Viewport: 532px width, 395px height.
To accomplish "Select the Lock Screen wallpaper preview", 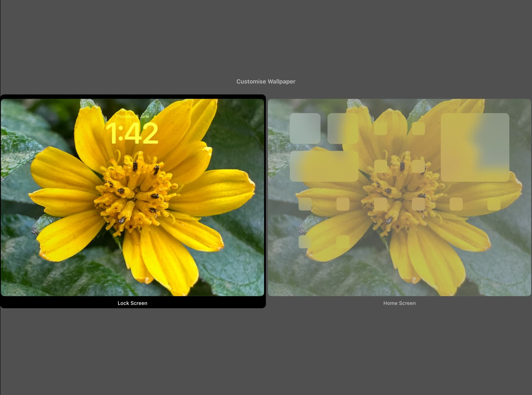I will [x=132, y=197].
